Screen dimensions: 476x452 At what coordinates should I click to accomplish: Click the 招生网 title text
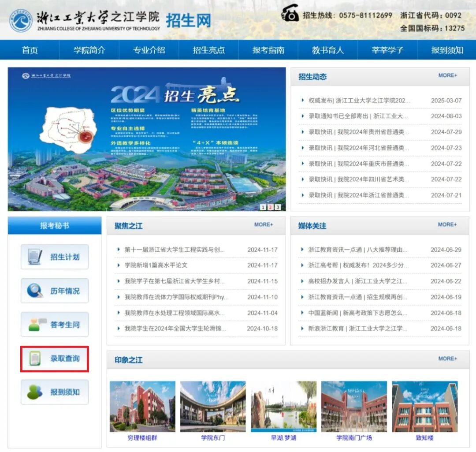pyautogui.click(x=188, y=20)
